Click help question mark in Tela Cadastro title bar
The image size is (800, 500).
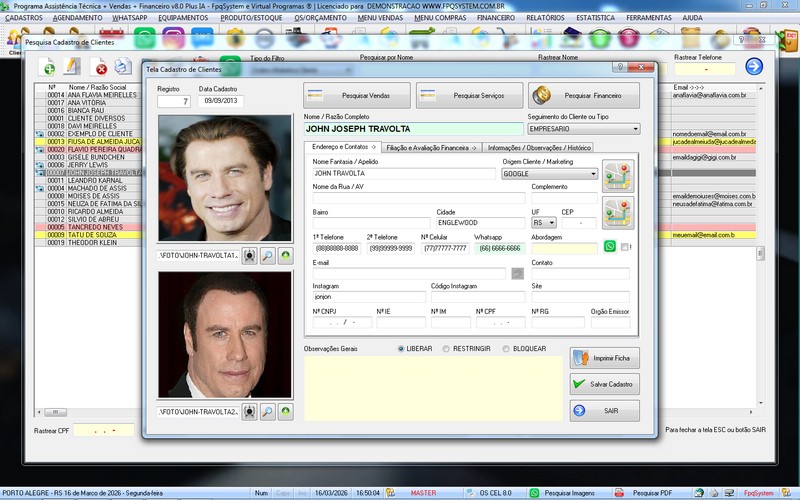coord(620,67)
